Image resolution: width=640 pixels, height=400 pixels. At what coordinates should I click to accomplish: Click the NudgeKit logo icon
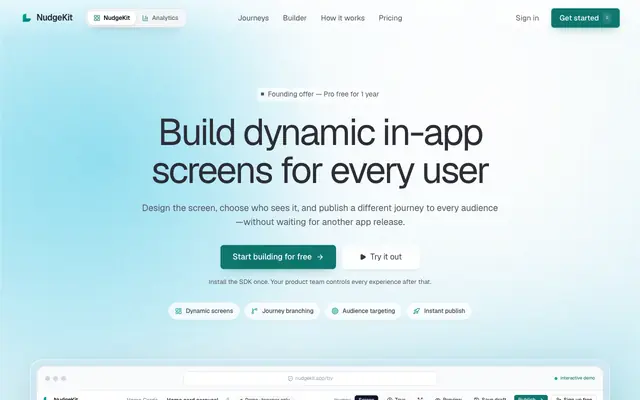coord(27,18)
